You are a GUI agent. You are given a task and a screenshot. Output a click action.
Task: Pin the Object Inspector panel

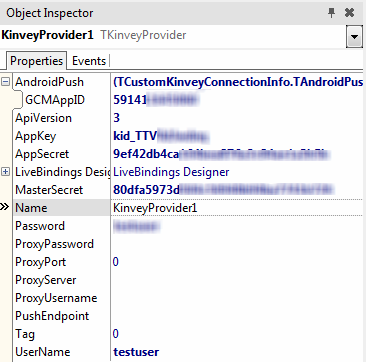pyautogui.click(x=331, y=13)
